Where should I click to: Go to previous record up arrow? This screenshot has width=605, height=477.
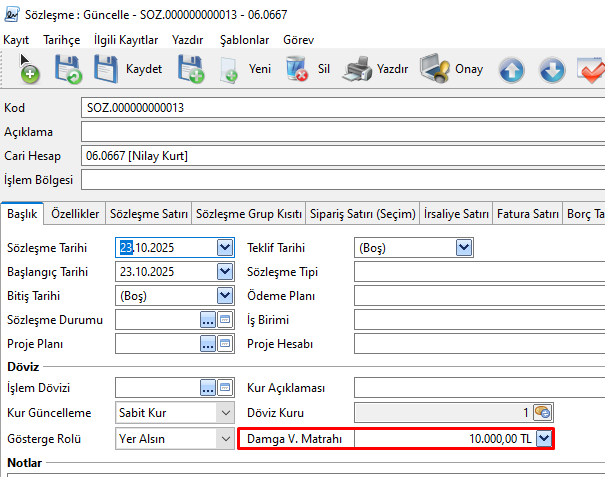[x=512, y=70]
